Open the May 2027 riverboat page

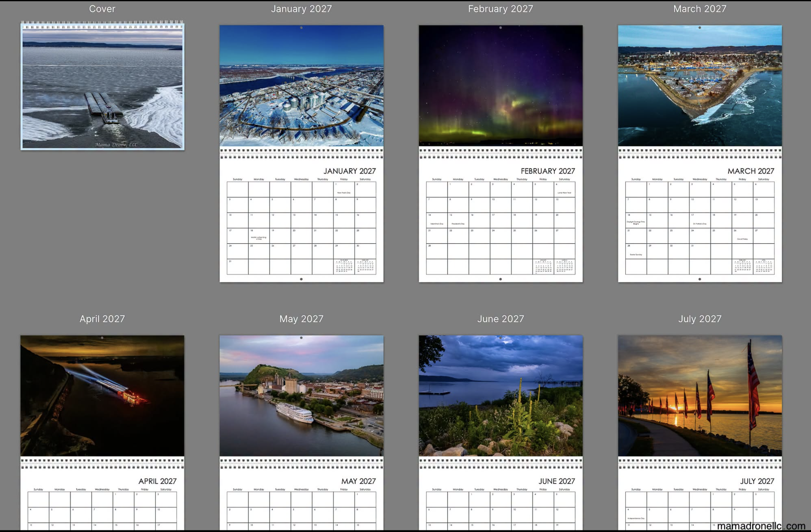tap(301, 432)
